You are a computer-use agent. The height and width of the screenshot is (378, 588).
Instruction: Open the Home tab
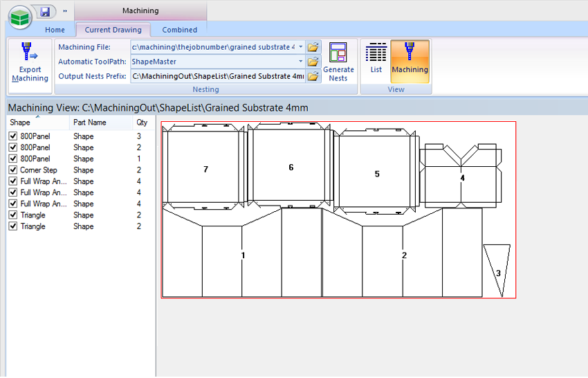[55, 30]
